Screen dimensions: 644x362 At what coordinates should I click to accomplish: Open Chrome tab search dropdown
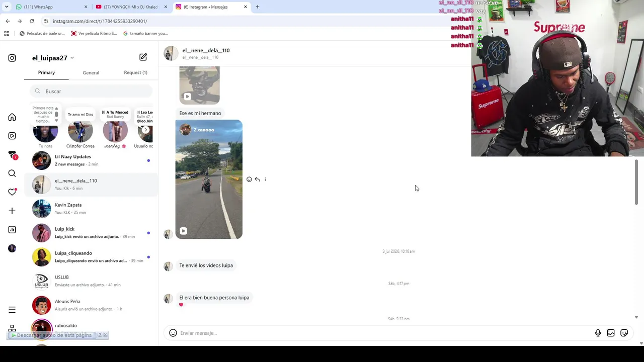coord(7,7)
